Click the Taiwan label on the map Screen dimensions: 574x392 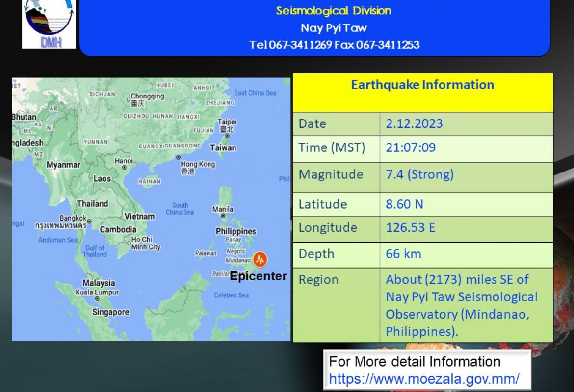point(223,147)
